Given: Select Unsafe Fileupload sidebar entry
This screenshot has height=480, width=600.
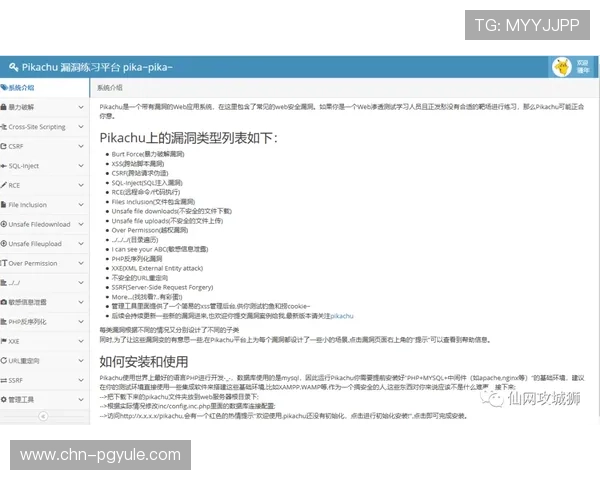Looking at the screenshot, I should point(44,244).
